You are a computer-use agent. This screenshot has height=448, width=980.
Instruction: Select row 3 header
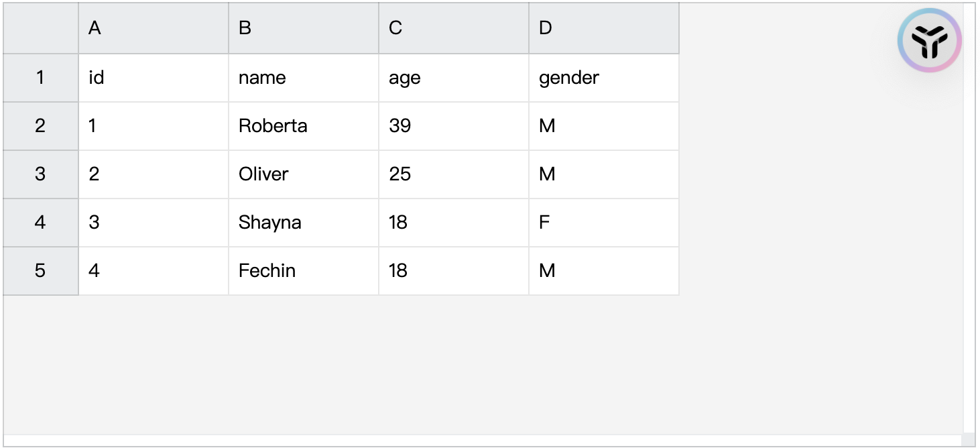40,174
